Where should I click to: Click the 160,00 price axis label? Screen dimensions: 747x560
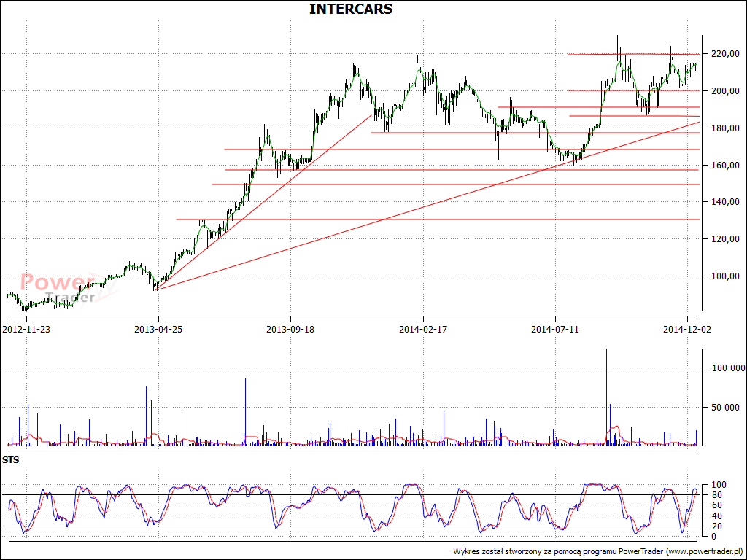click(x=726, y=166)
